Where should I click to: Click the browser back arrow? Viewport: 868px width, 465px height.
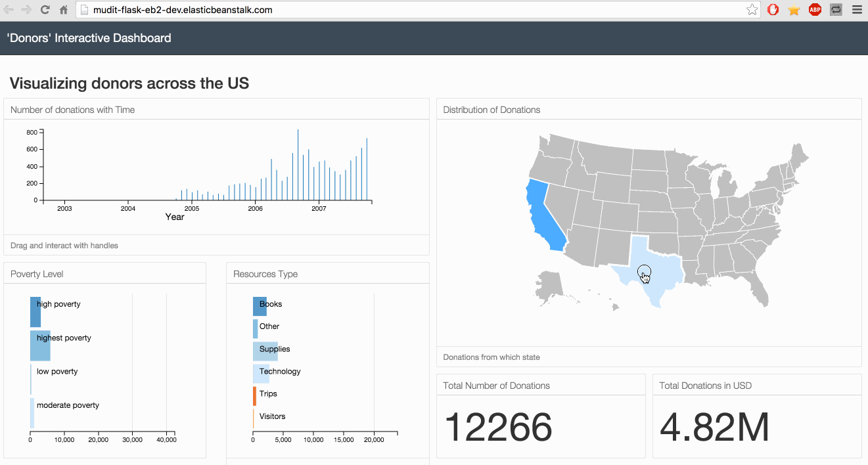click(9, 10)
